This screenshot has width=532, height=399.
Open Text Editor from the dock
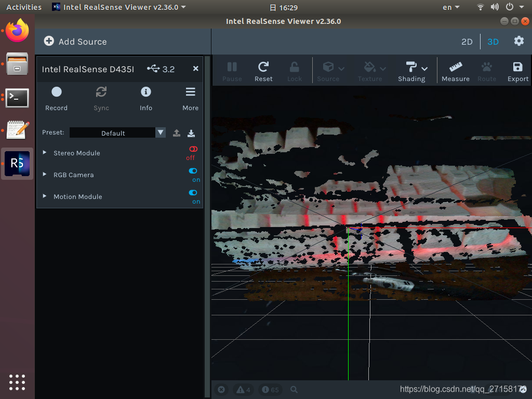coord(17,129)
